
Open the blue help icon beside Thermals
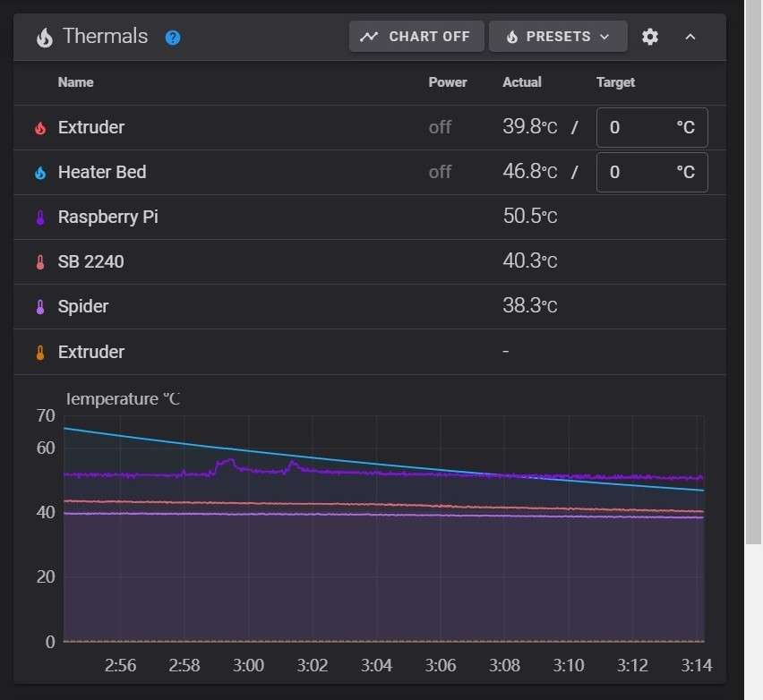pos(171,38)
